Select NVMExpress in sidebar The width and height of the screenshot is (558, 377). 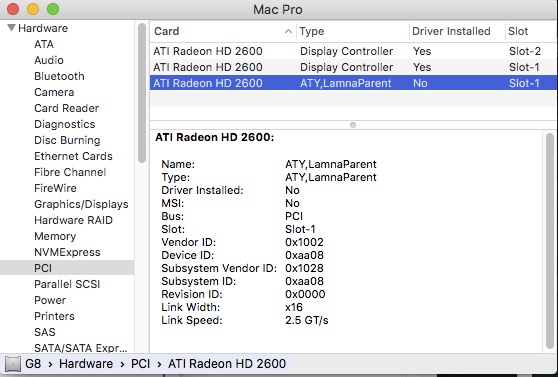pyautogui.click(x=67, y=252)
